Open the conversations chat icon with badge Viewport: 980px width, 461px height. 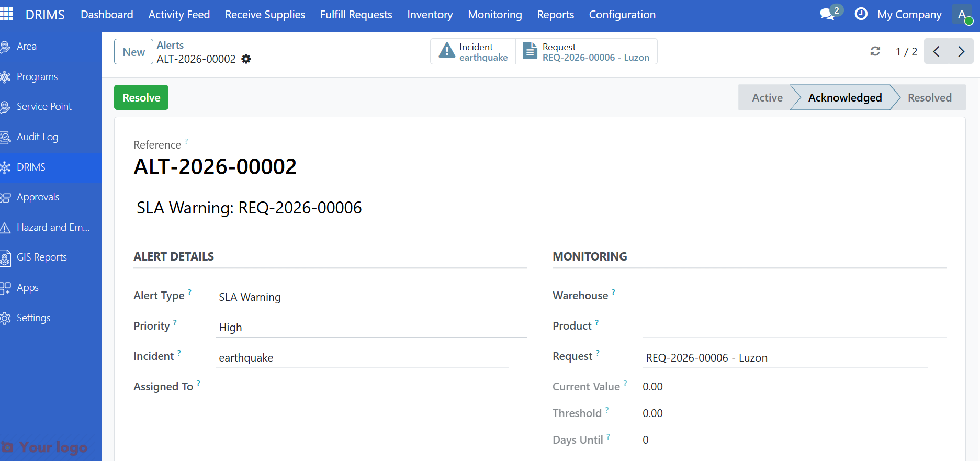(x=830, y=13)
